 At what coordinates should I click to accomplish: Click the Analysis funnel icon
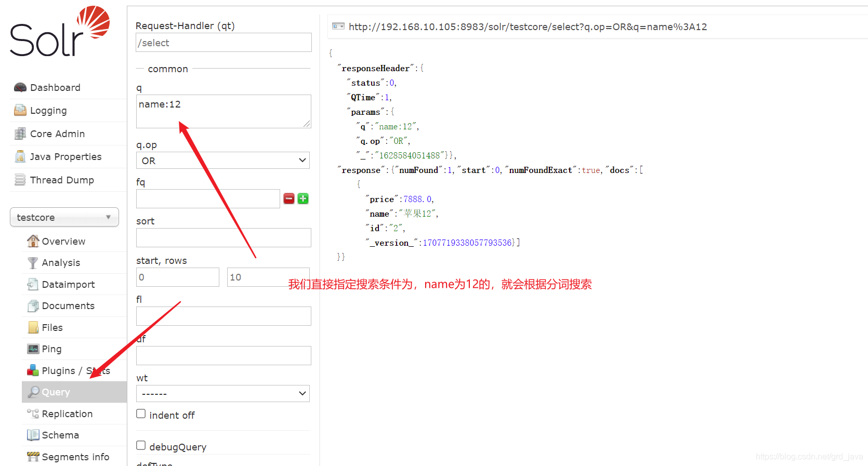[33, 263]
